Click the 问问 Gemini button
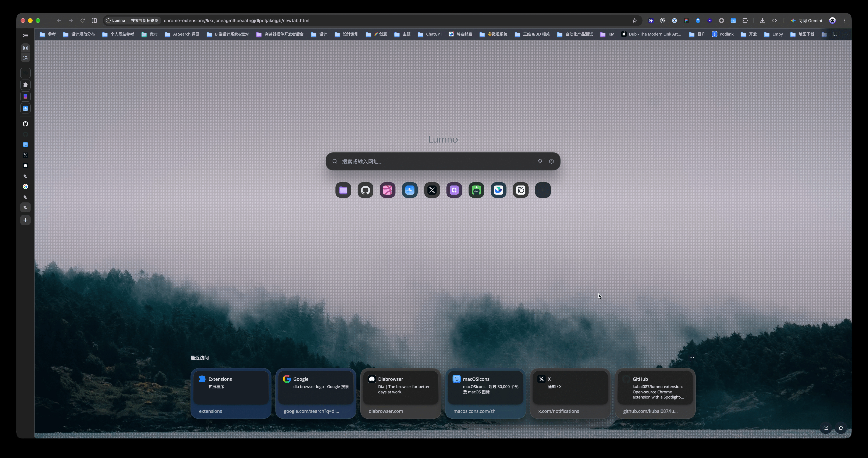 pyautogui.click(x=806, y=21)
